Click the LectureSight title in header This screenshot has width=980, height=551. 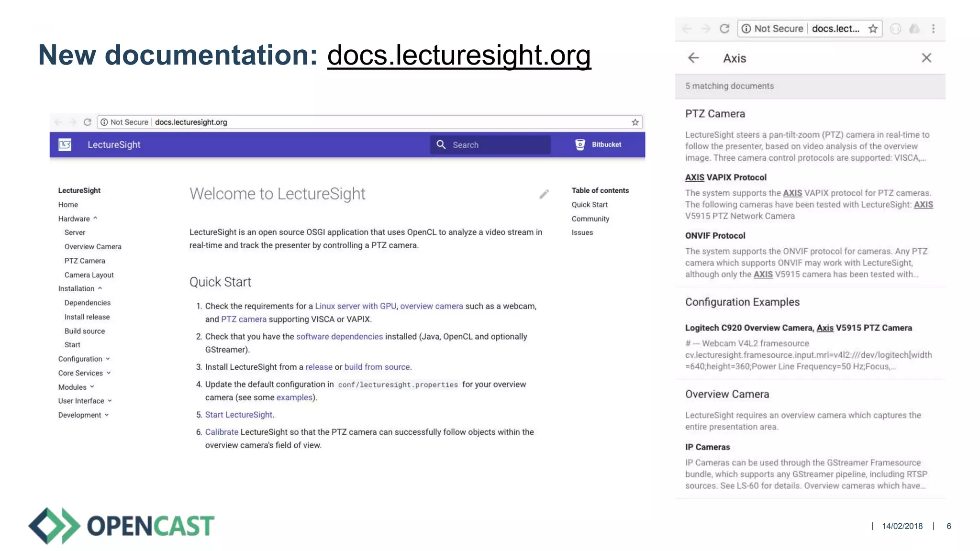[x=114, y=144]
